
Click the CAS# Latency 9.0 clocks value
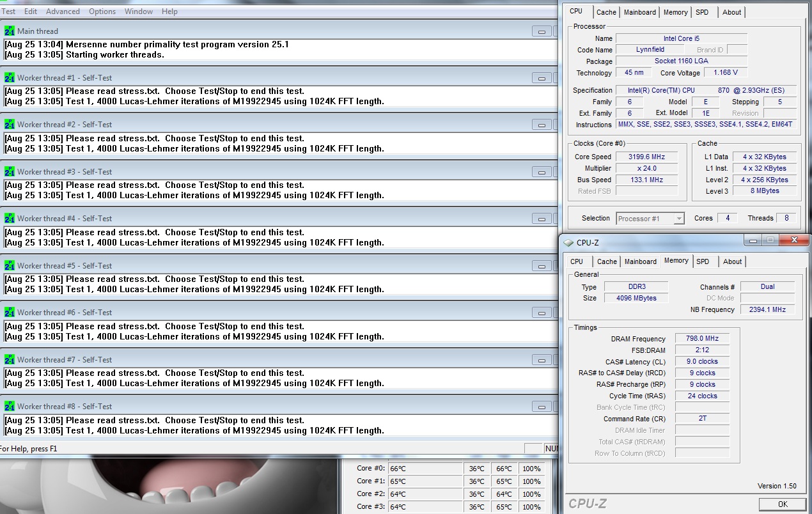tap(703, 362)
